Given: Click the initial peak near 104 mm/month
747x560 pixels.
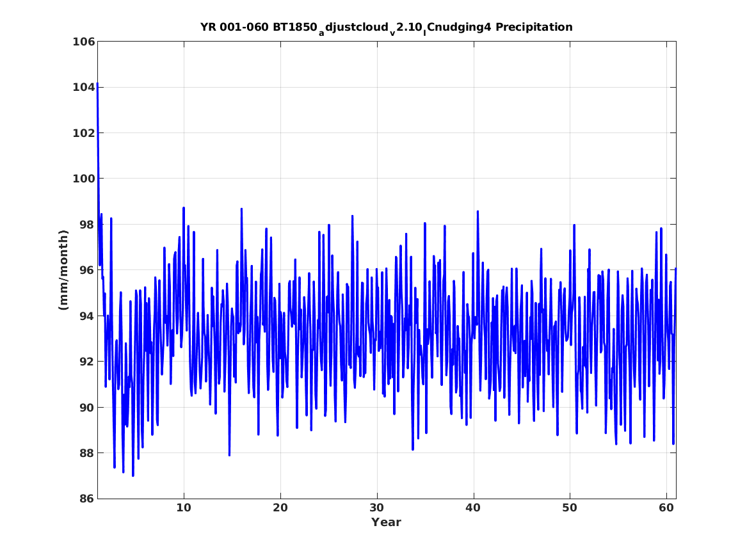Looking at the screenshot, I should 97,84.
